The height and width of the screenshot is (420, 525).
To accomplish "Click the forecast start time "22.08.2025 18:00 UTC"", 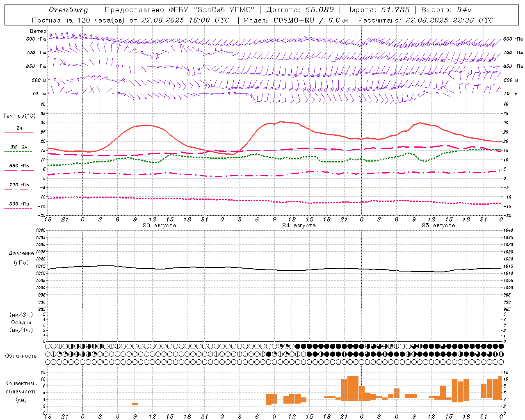I will click(185, 20).
